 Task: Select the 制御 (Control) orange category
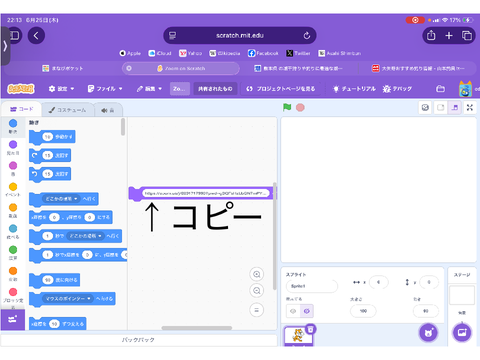coord(13,211)
